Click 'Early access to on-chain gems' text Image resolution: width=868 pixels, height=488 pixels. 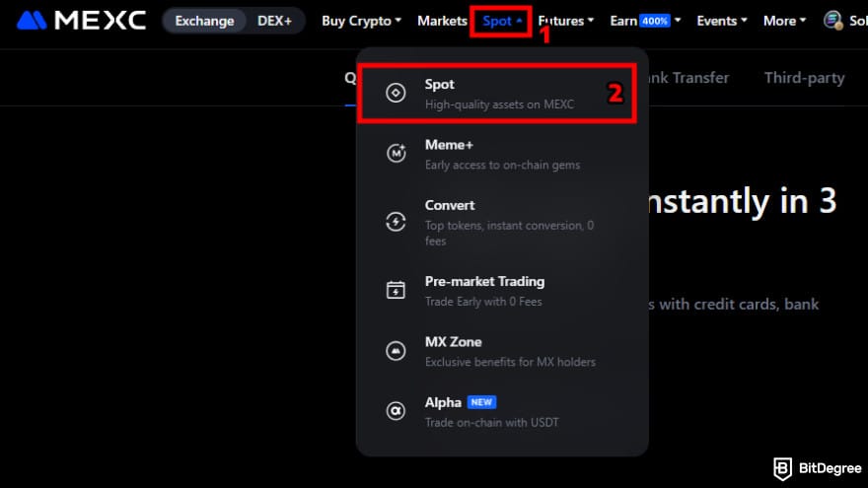click(503, 165)
